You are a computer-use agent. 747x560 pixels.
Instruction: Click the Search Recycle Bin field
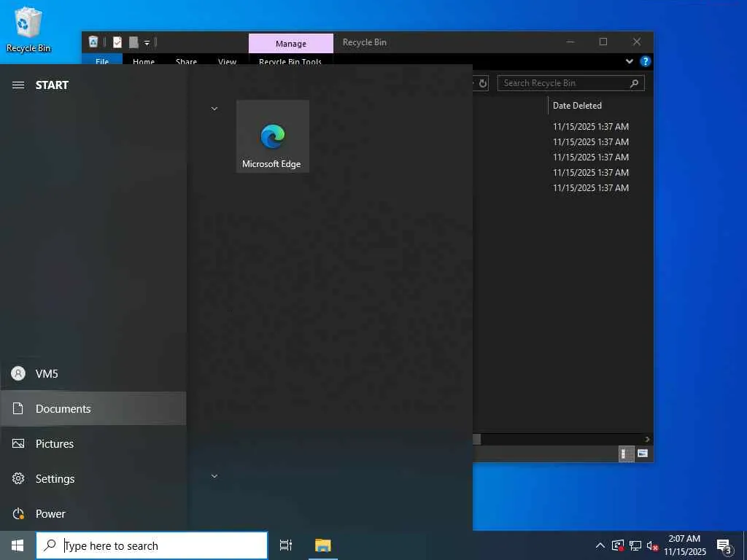pos(570,83)
